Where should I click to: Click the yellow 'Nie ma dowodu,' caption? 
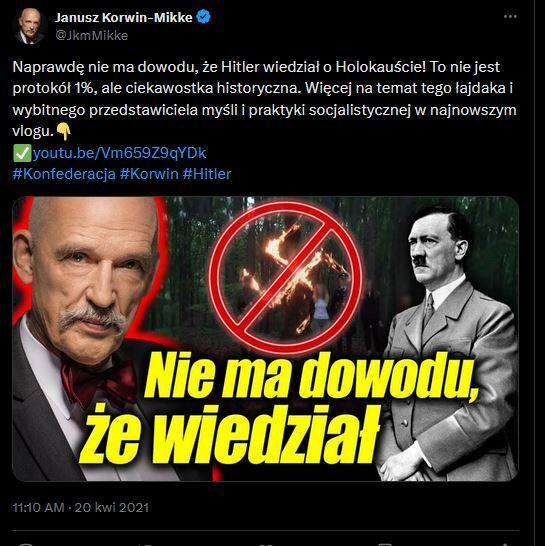pos(310,376)
